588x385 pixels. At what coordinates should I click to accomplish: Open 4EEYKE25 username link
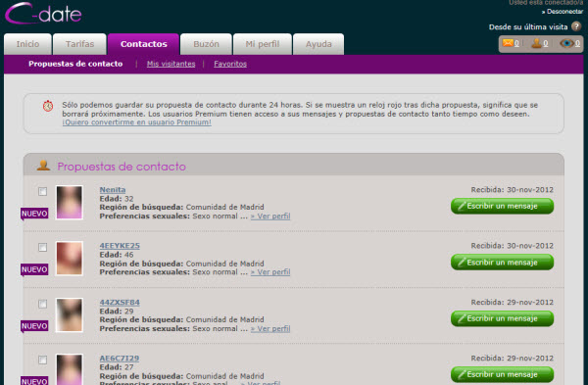[x=120, y=246]
